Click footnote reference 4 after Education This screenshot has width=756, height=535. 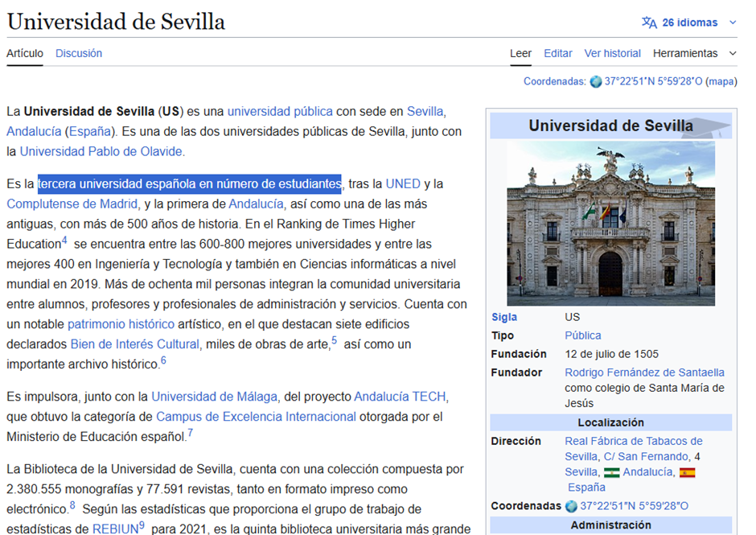[64, 241]
